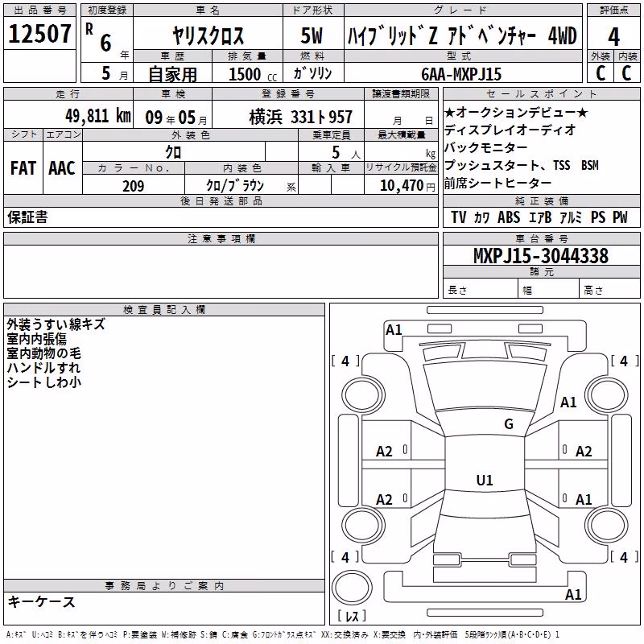Click PW in genuine equipment row
This screenshot has height=644, width=644.
pyautogui.click(x=620, y=217)
